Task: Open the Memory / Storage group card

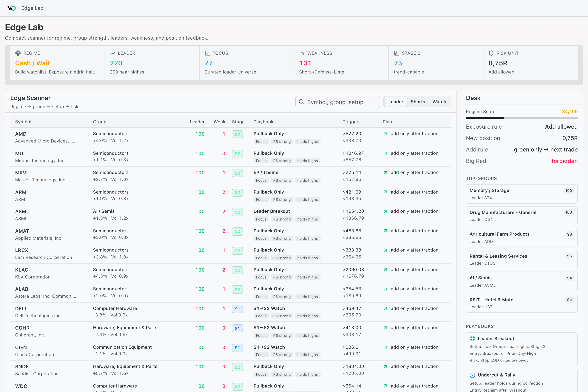Action: tap(521, 194)
